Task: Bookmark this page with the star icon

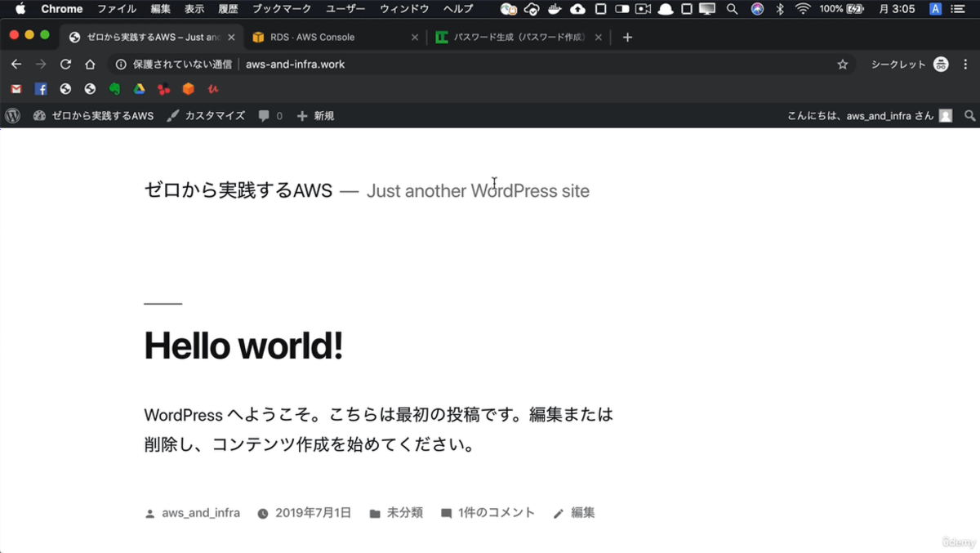Action: (843, 65)
